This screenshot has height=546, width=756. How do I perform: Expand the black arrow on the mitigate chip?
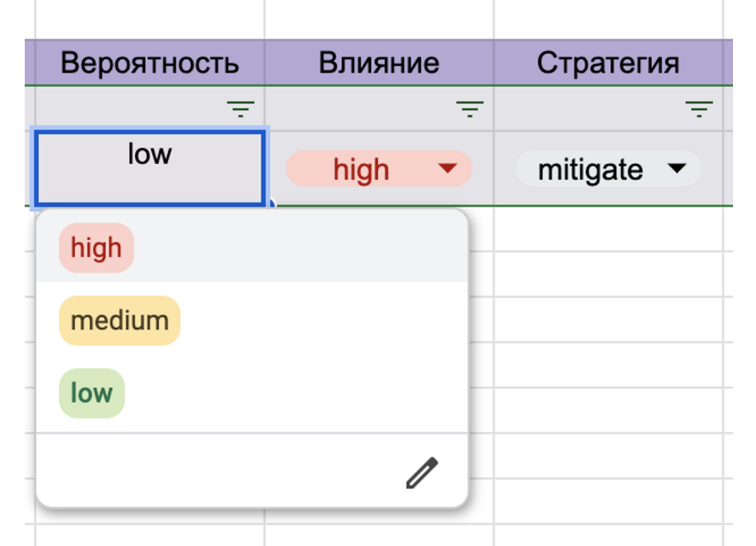(x=677, y=169)
